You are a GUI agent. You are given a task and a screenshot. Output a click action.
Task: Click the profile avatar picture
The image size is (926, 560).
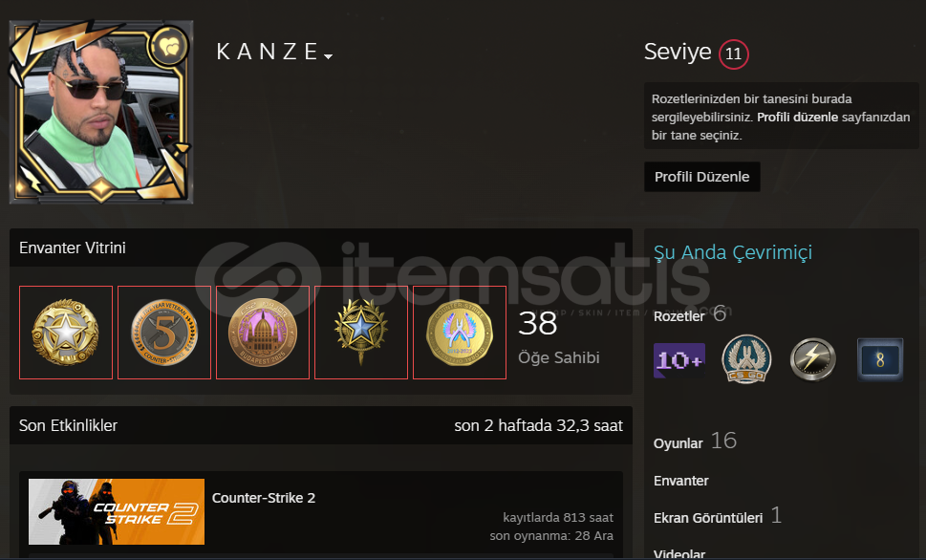click(101, 112)
